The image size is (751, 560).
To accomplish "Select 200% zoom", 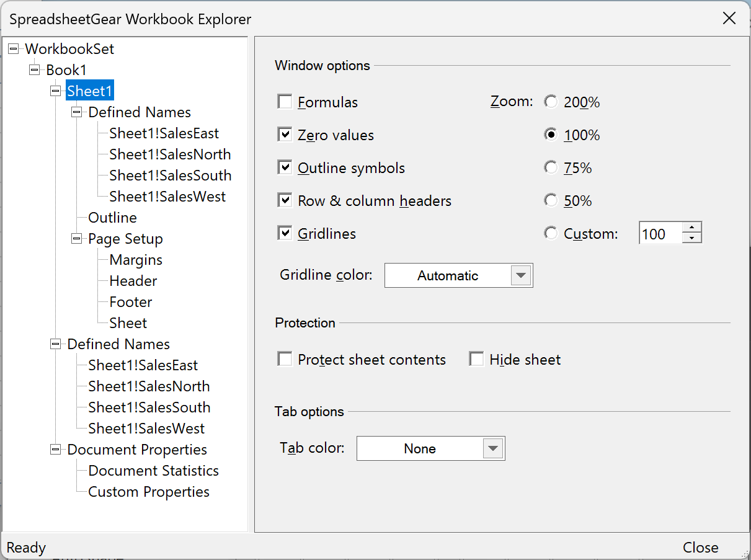I will [551, 102].
